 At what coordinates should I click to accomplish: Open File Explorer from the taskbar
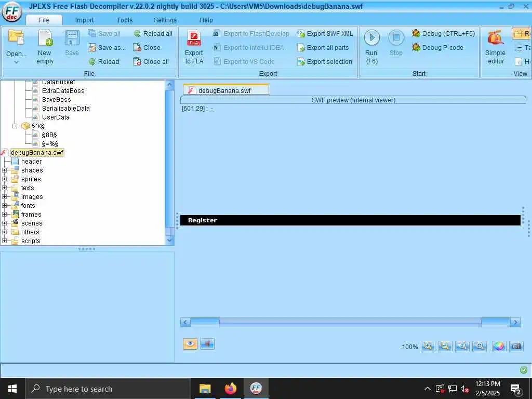205,389
